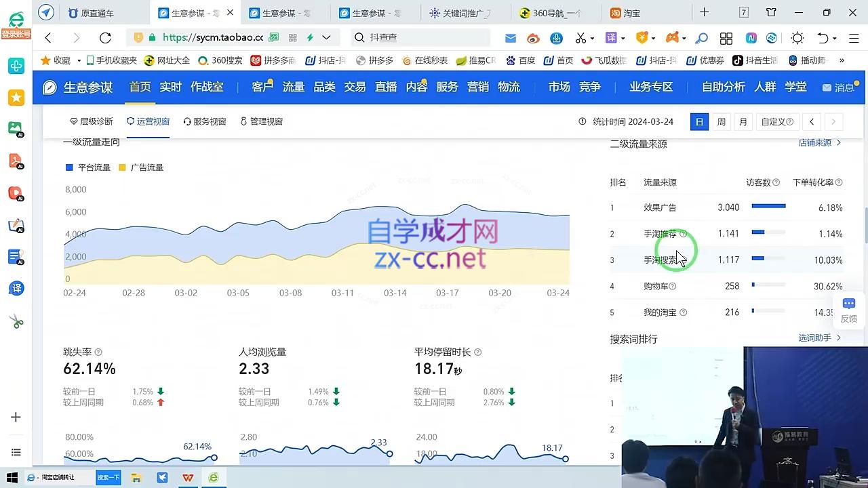Click 搜索一下 taskbar search button
The height and width of the screenshot is (488, 868).
click(108, 478)
